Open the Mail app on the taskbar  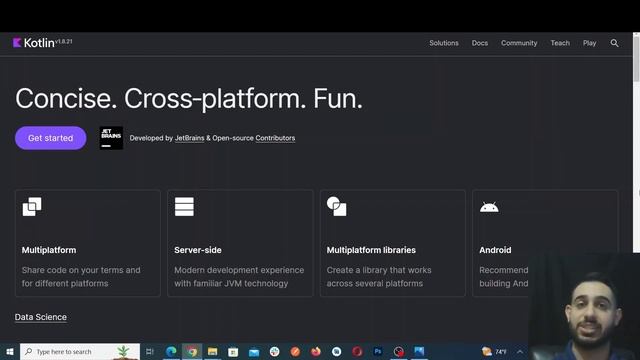pos(254,351)
